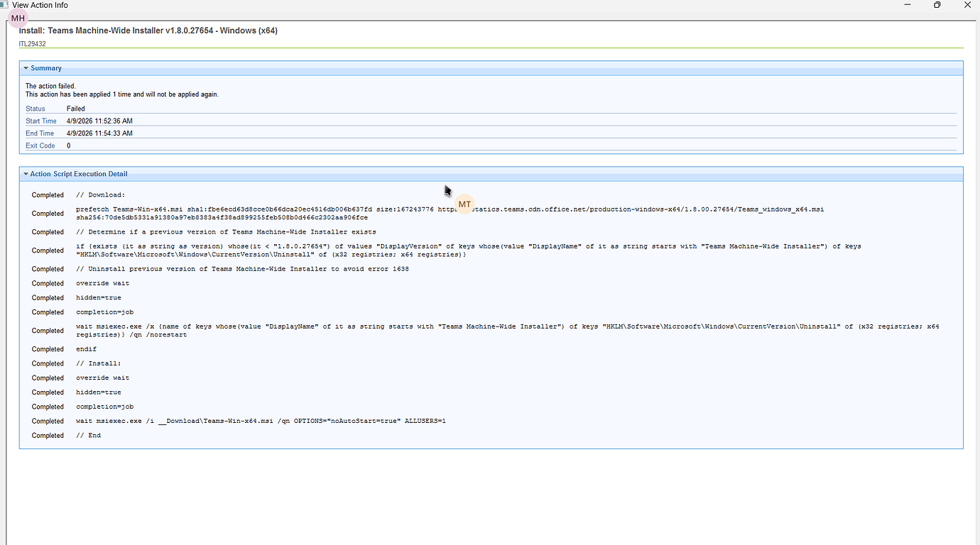Click the Failed status value
Image resolution: width=980 pixels, height=545 pixels.
tap(76, 109)
